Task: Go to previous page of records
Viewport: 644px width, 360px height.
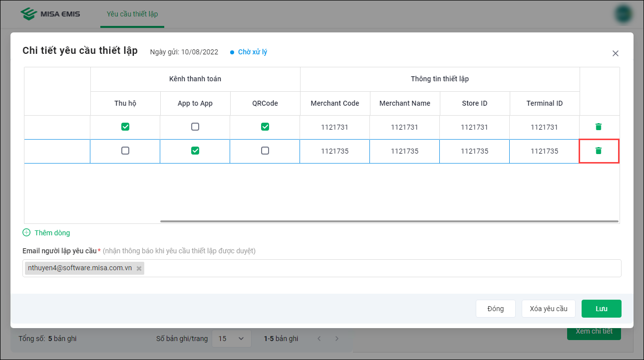Action: coord(319,339)
